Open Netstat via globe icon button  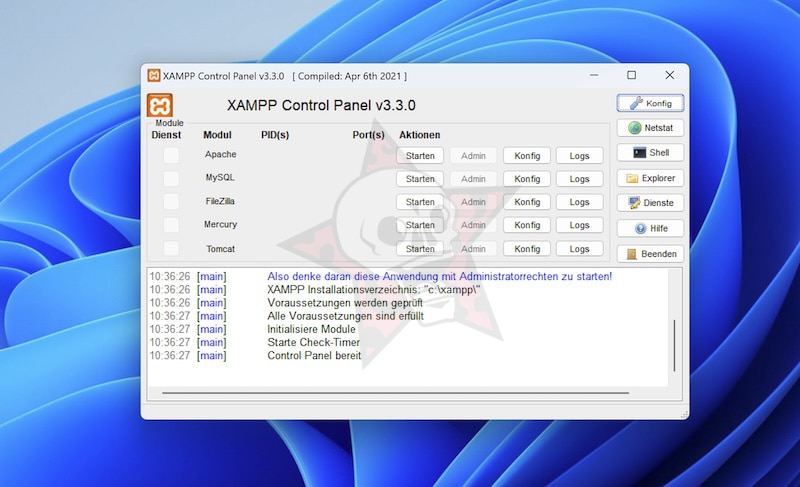coord(650,127)
